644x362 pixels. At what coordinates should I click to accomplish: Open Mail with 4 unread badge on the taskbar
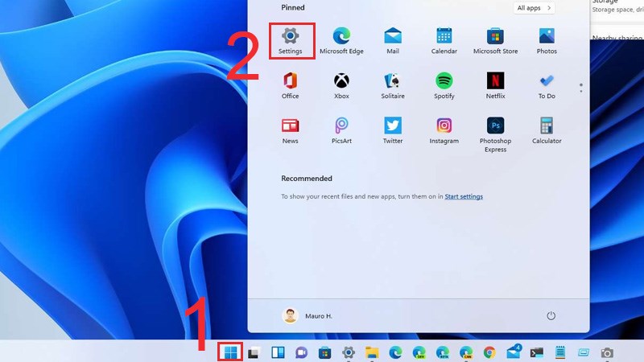[x=514, y=352]
